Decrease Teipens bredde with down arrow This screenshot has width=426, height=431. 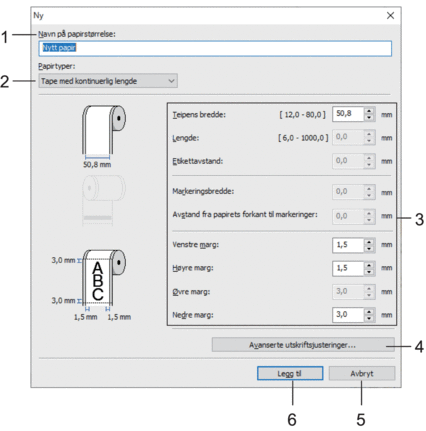point(369,118)
